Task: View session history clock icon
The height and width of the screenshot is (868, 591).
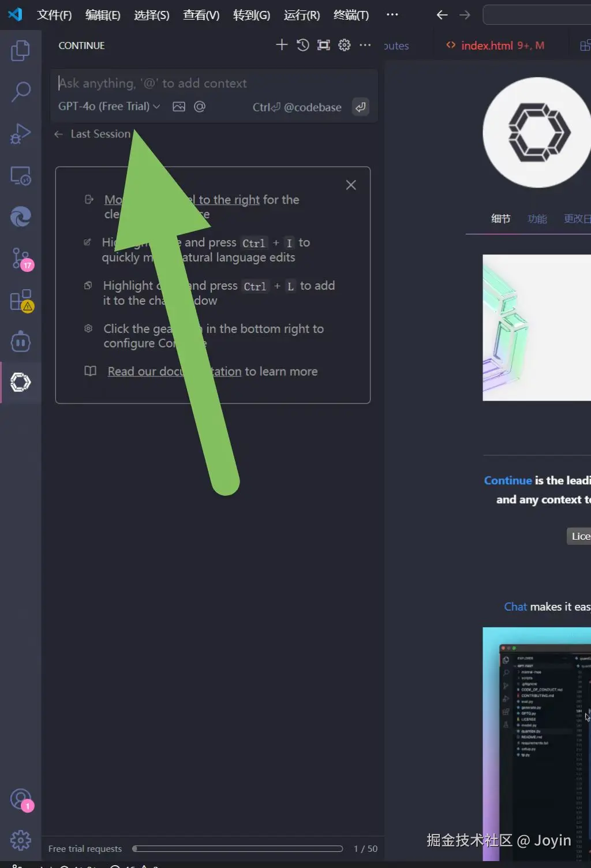Action: coord(303,45)
